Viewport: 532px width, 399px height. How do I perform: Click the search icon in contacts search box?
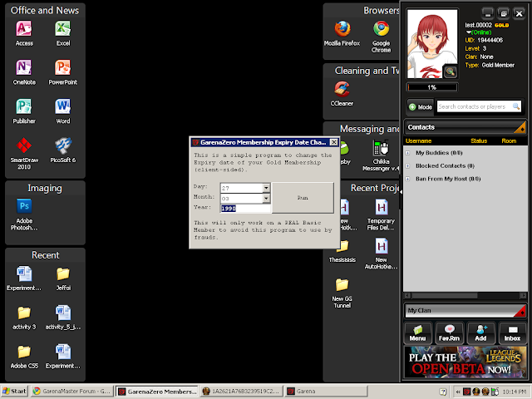click(516, 106)
